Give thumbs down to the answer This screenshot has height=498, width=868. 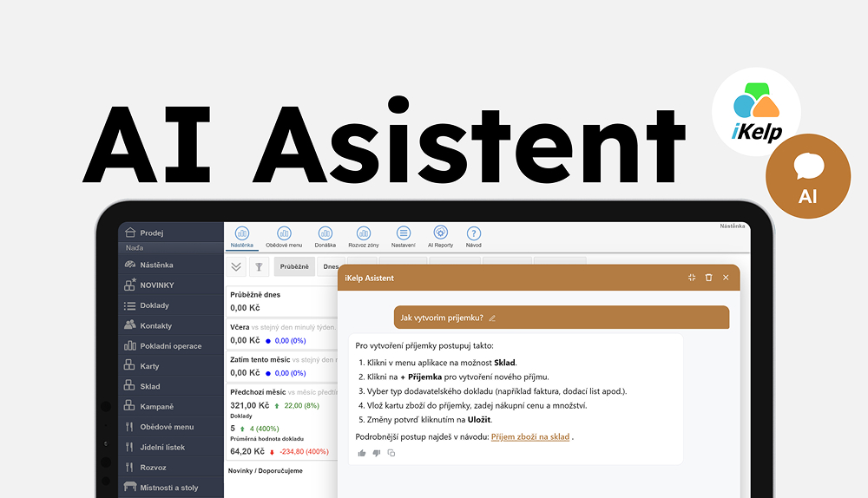click(x=377, y=453)
